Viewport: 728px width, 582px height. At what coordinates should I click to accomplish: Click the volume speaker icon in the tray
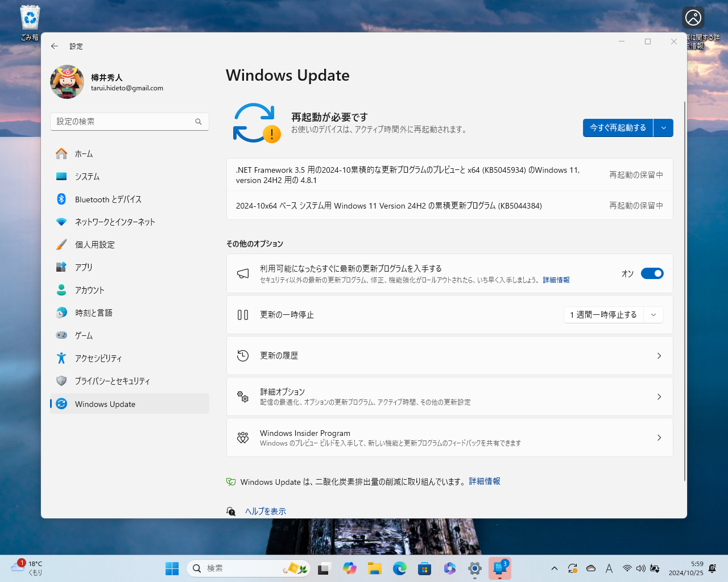coord(641,568)
